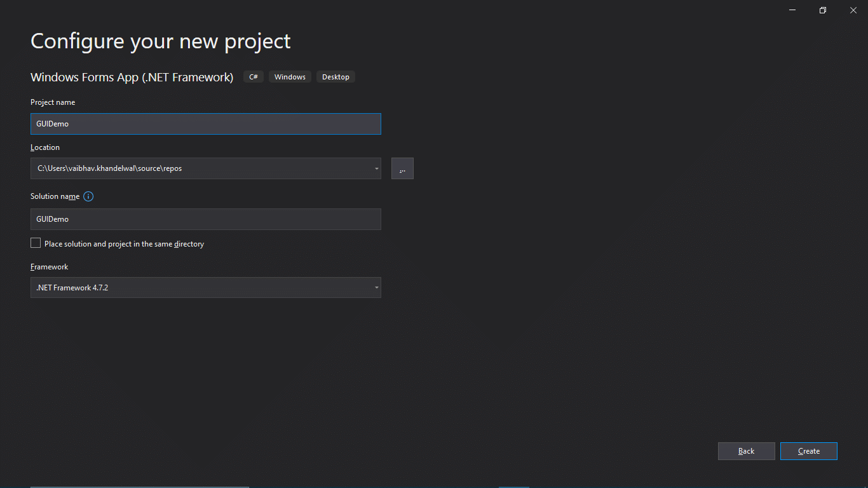The width and height of the screenshot is (868, 488).
Task: Click the Back button
Action: pyautogui.click(x=746, y=451)
